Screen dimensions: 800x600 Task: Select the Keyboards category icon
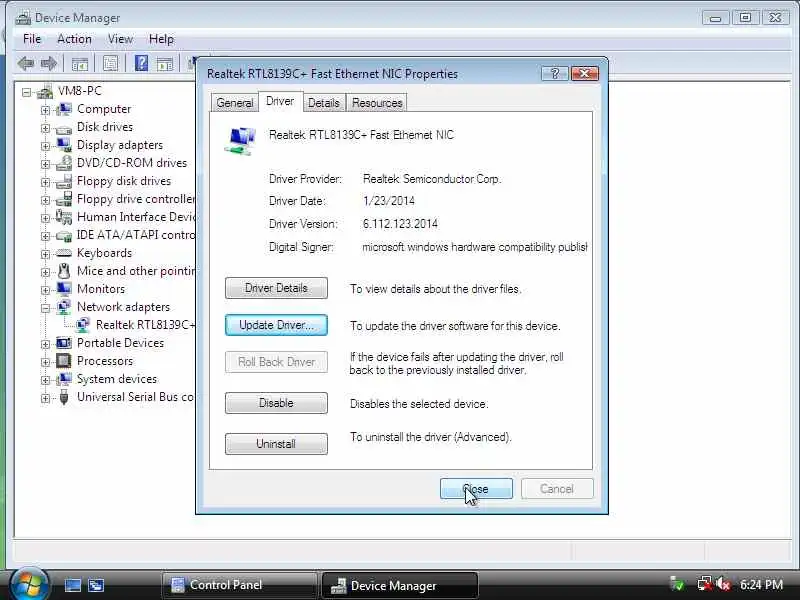[x=64, y=253]
